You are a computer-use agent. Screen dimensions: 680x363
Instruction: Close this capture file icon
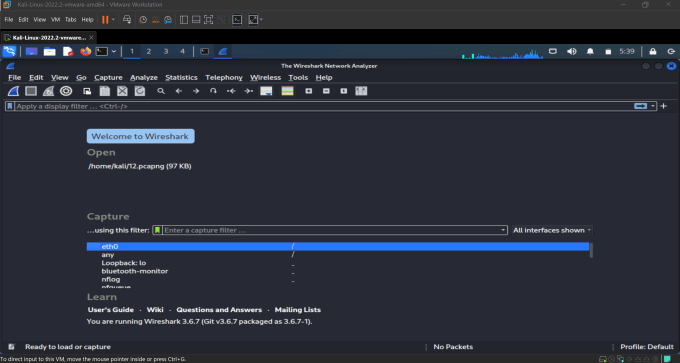tap(122, 91)
